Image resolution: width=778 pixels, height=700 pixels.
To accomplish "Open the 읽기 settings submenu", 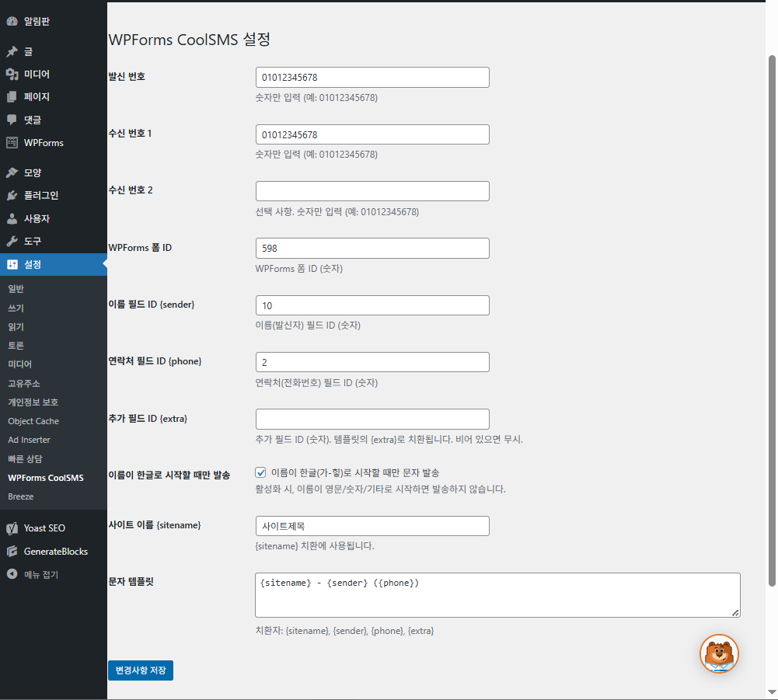I will 16,327.
